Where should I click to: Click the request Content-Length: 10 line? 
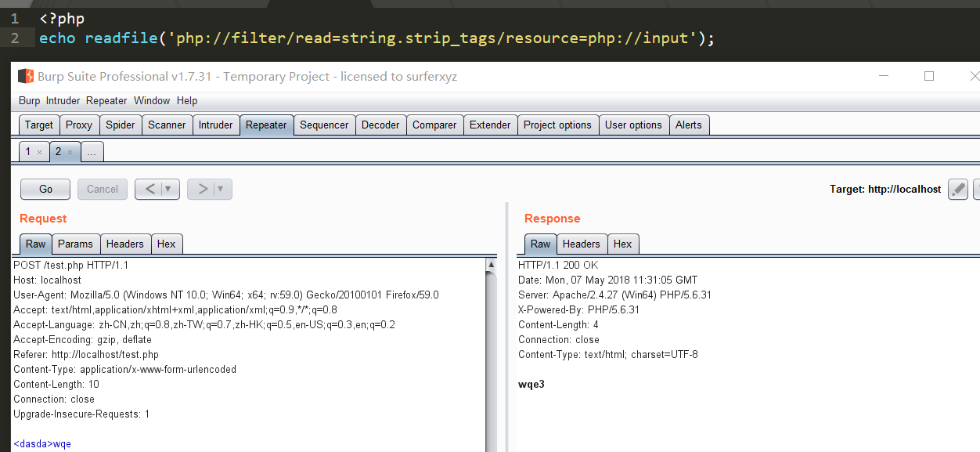(x=56, y=385)
